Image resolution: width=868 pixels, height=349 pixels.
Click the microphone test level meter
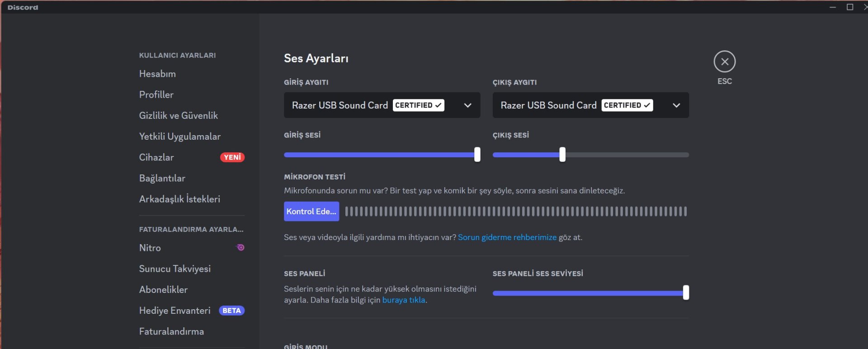(516, 211)
